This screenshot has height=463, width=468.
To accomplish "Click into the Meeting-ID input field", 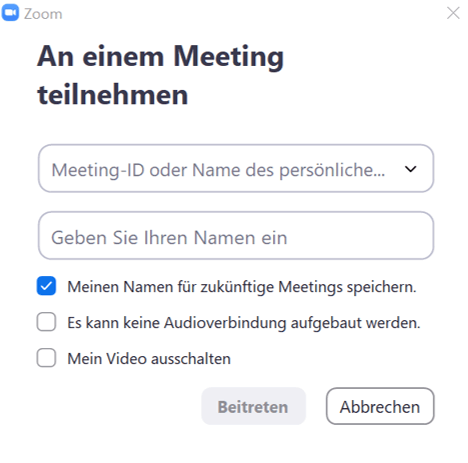I will click(236, 168).
